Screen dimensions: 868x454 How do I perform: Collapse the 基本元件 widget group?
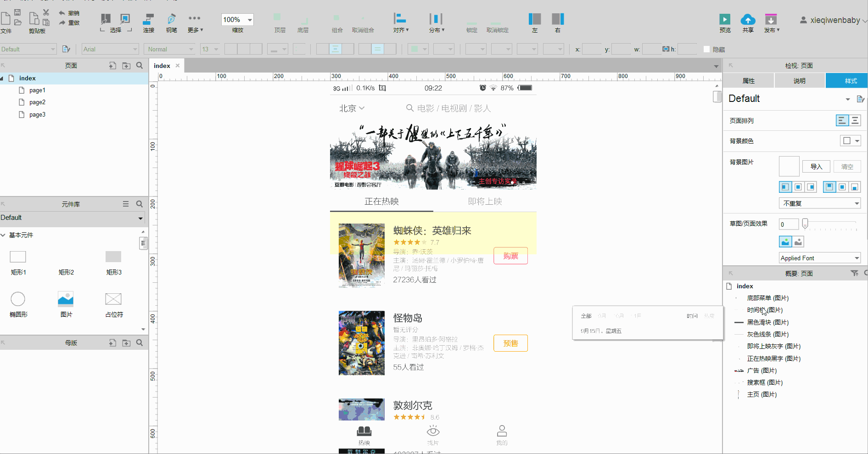(3, 235)
